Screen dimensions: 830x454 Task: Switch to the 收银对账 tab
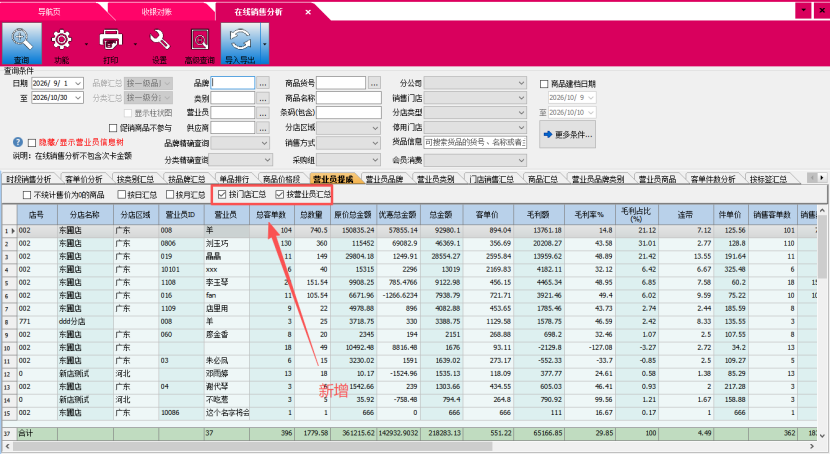(x=157, y=12)
